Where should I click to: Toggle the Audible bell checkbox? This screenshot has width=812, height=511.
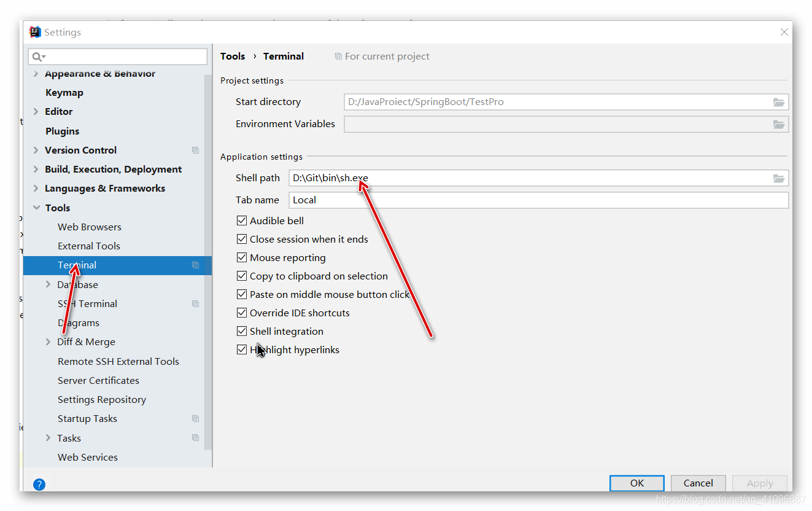(242, 220)
